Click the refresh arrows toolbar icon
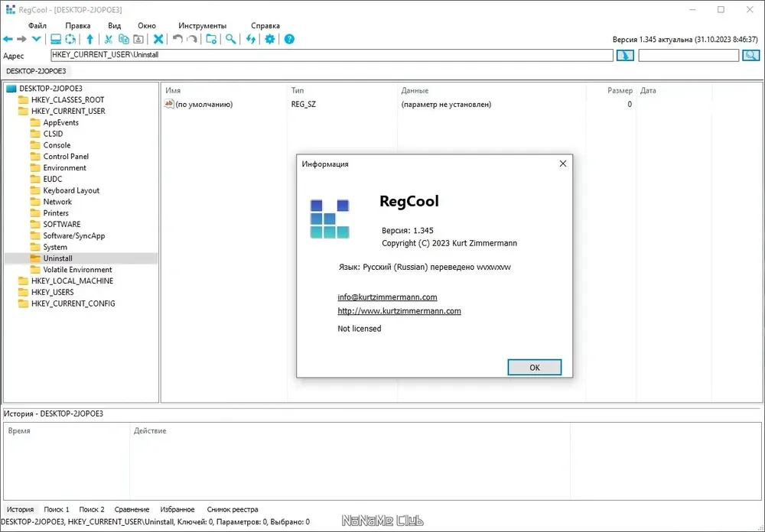This screenshot has height=532, width=765. pyautogui.click(x=250, y=39)
